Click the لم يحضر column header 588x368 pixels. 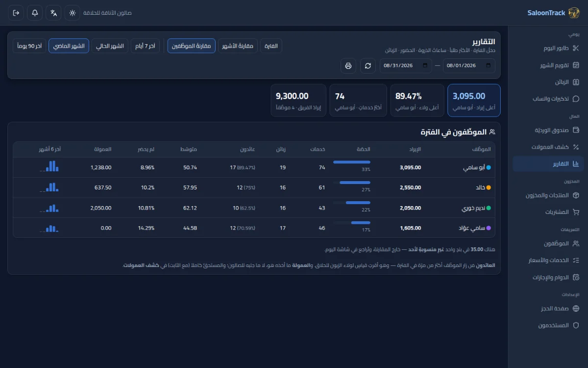[146, 149]
